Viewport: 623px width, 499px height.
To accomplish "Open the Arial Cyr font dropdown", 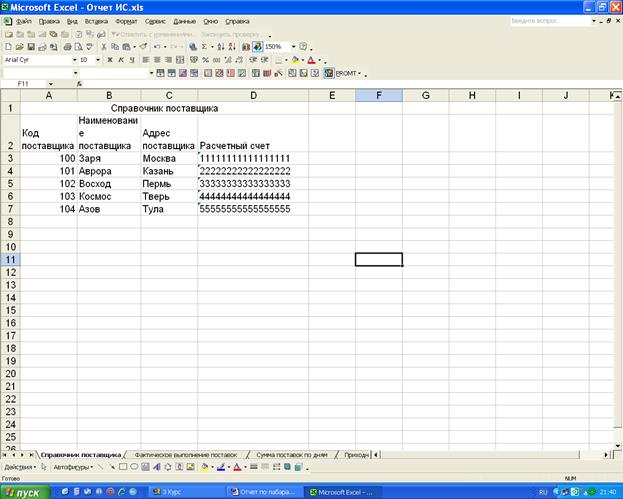I will pyautogui.click(x=74, y=60).
